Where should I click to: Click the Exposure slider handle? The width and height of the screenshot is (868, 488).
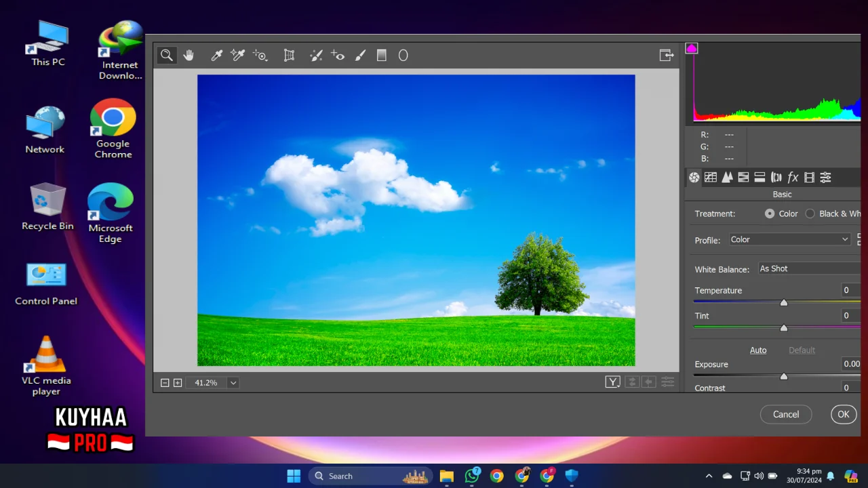pos(784,377)
